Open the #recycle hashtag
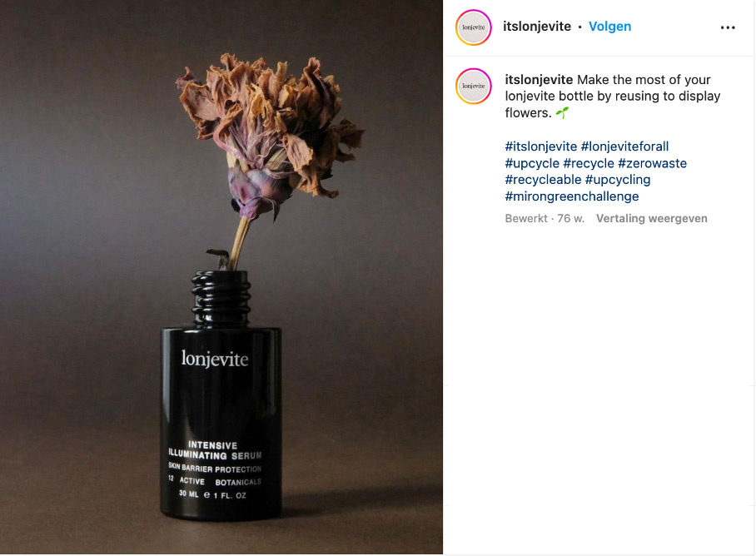The image size is (756, 556). 588,163
